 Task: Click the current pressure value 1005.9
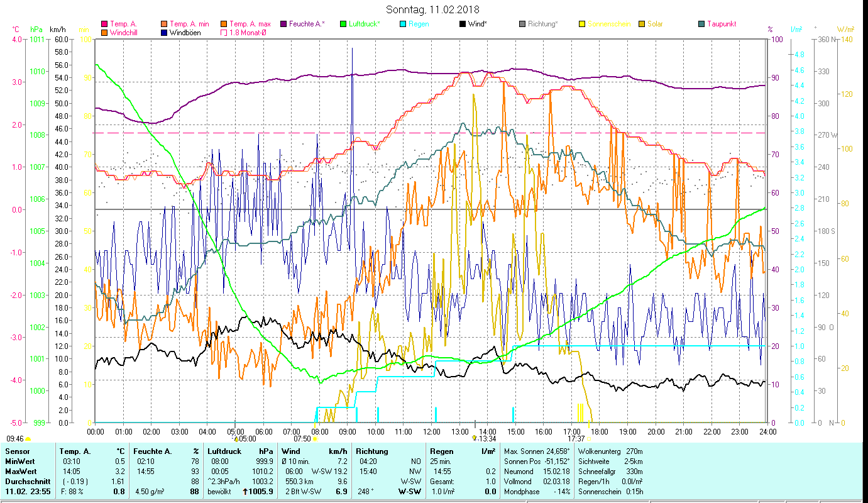(x=261, y=492)
